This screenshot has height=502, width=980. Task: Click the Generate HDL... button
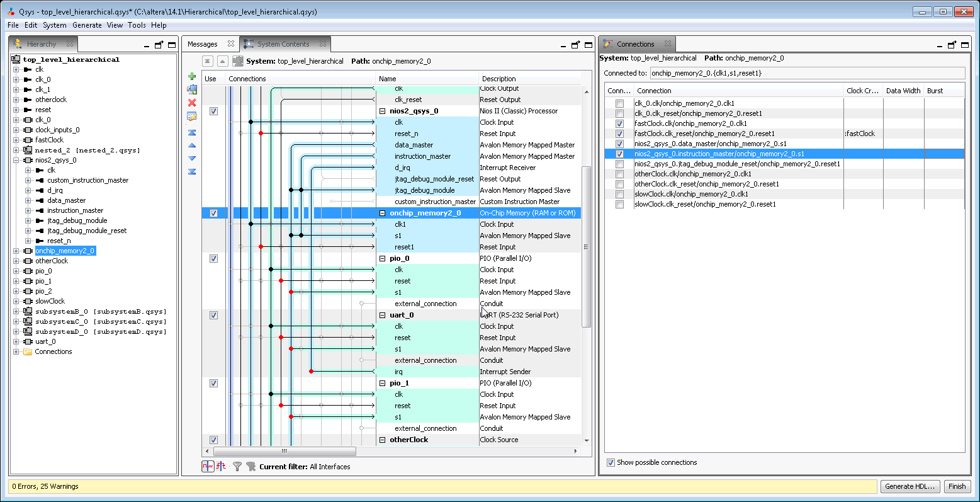tap(909, 486)
